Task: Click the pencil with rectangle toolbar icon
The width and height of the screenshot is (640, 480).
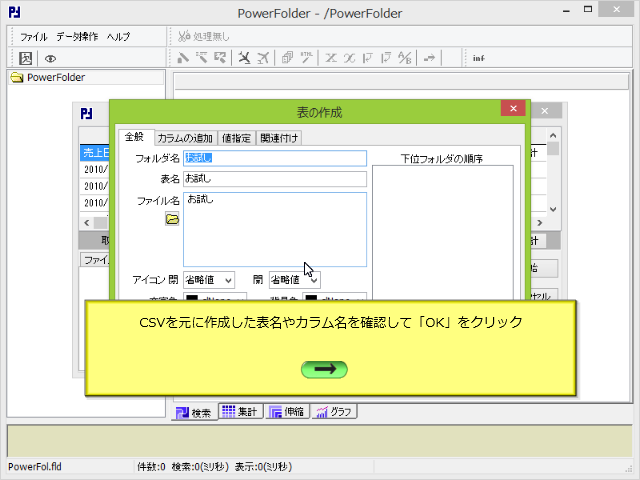Action: [x=220, y=58]
